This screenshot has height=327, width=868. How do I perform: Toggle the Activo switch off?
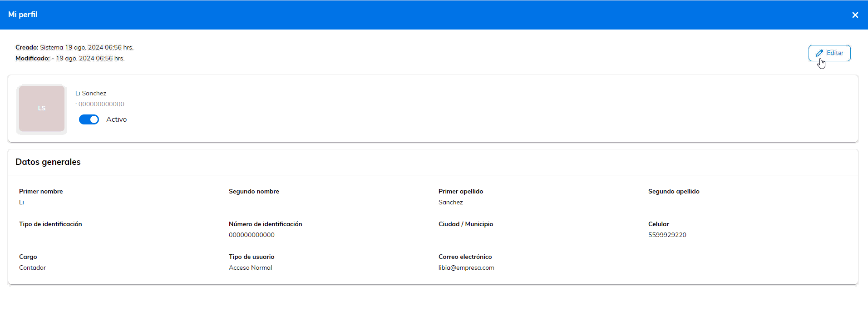tap(89, 119)
